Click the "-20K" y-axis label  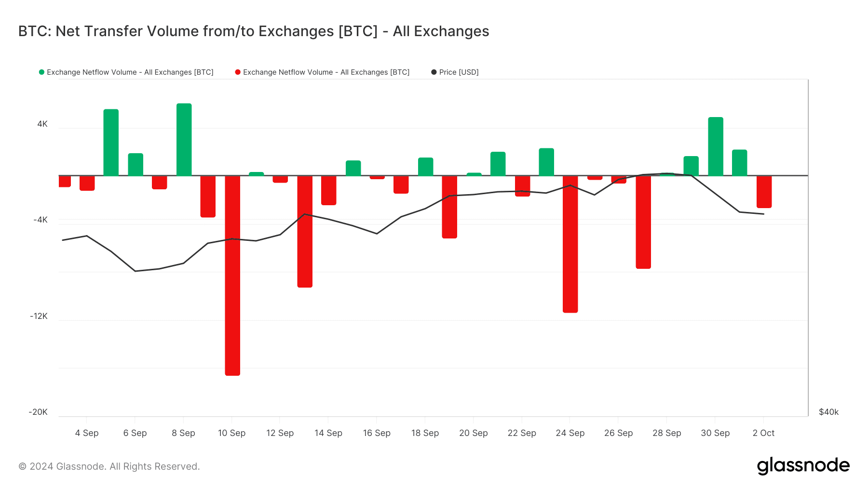click(38, 412)
